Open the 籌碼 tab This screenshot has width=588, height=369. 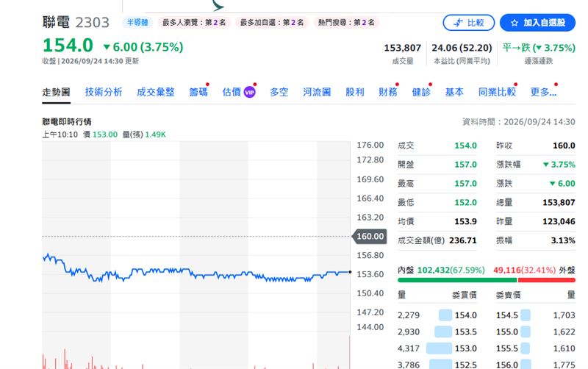198,93
